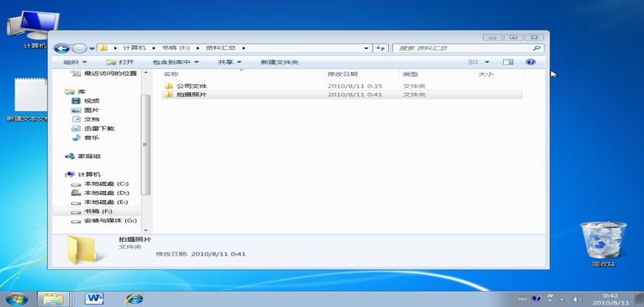
Task: Select the 公司文件 folder
Action: [191, 86]
